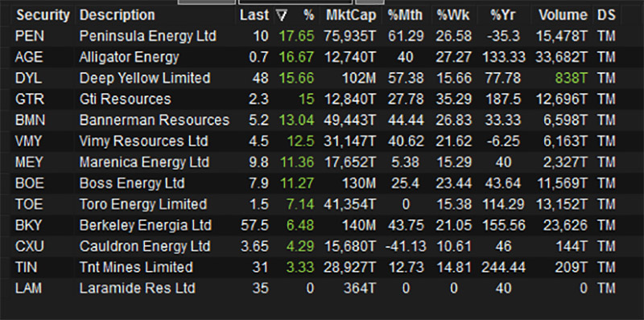Click Boss Energy Ltd entry
Screen dimensions: 644x320
[132, 183]
